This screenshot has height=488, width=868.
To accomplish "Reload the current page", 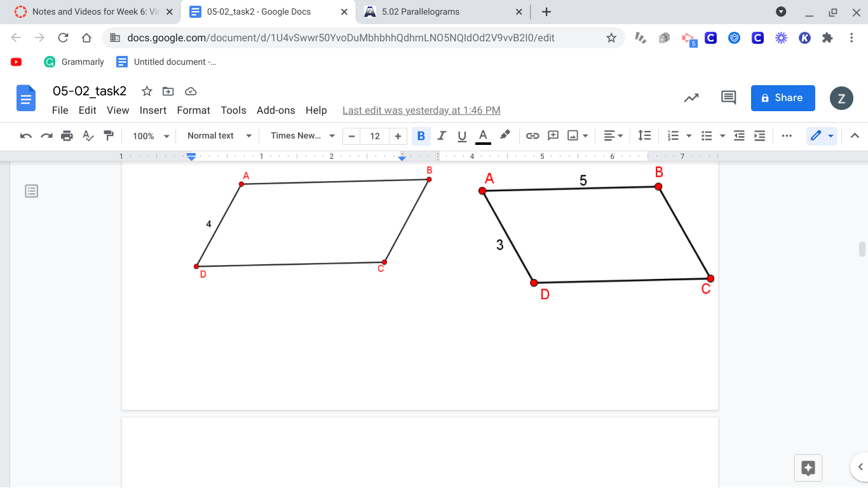I will (63, 38).
